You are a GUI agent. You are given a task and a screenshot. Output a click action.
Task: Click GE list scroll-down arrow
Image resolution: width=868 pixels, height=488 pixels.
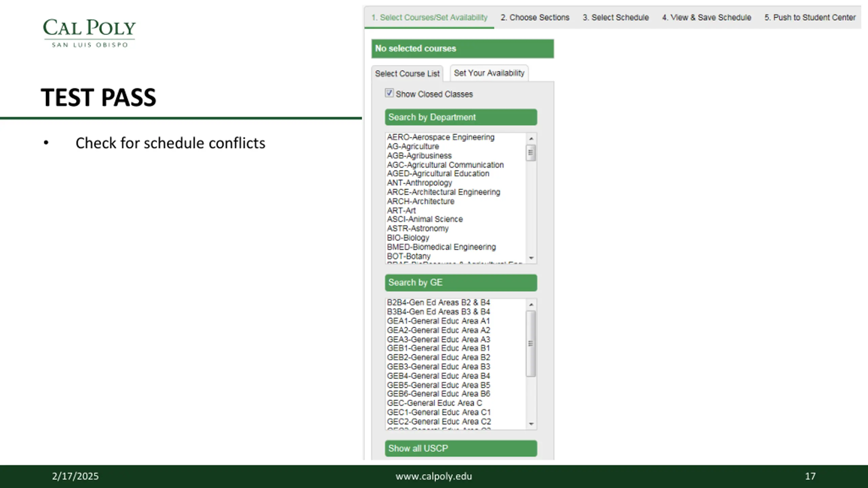point(531,424)
